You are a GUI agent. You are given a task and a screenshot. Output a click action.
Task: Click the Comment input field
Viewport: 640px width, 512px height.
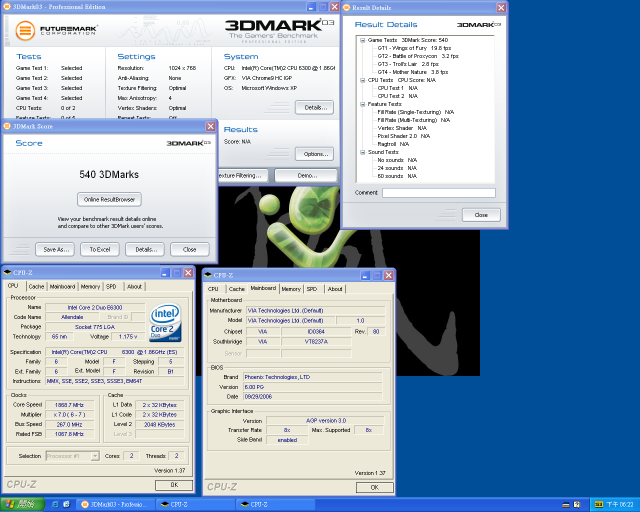(x=439, y=193)
